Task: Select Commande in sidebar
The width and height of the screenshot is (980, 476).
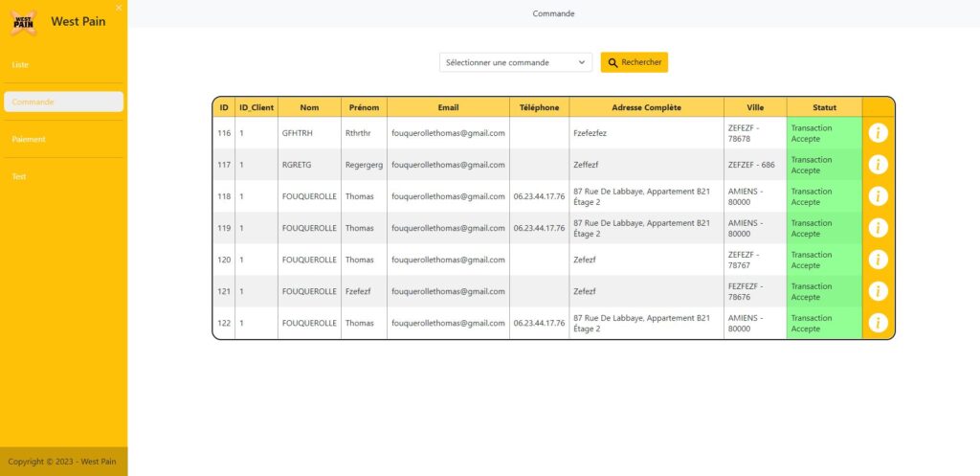Action: point(64,102)
